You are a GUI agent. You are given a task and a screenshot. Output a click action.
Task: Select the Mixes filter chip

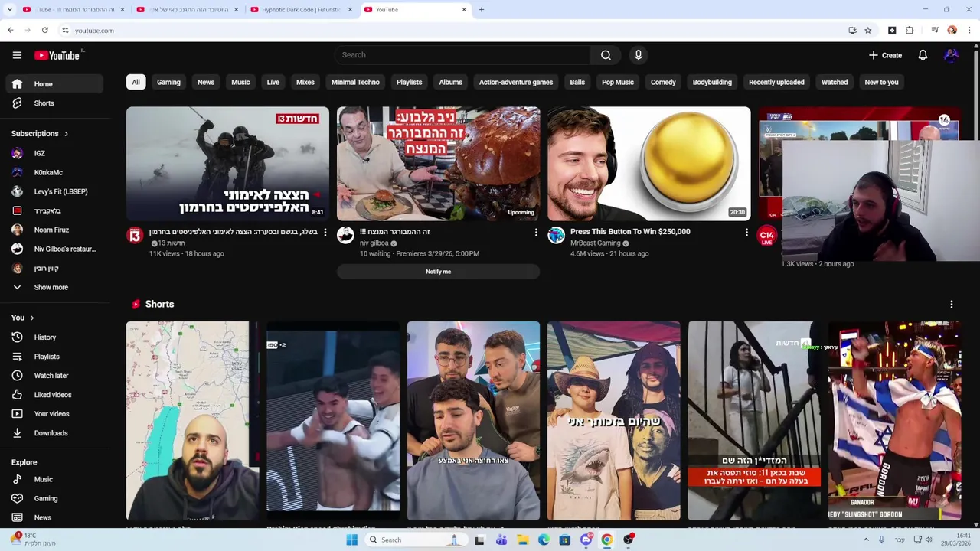click(305, 82)
